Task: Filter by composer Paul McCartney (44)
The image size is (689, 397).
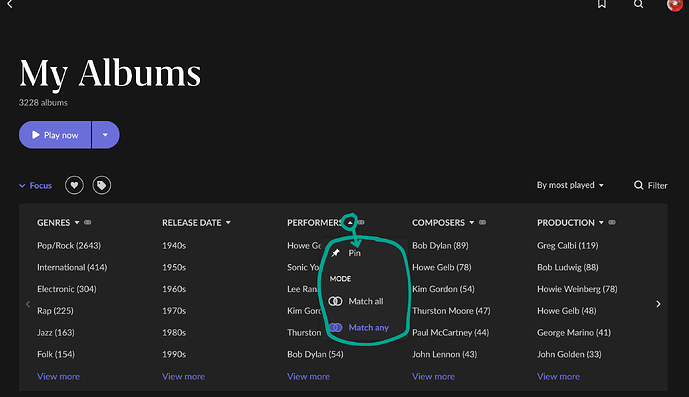Action: (450, 332)
